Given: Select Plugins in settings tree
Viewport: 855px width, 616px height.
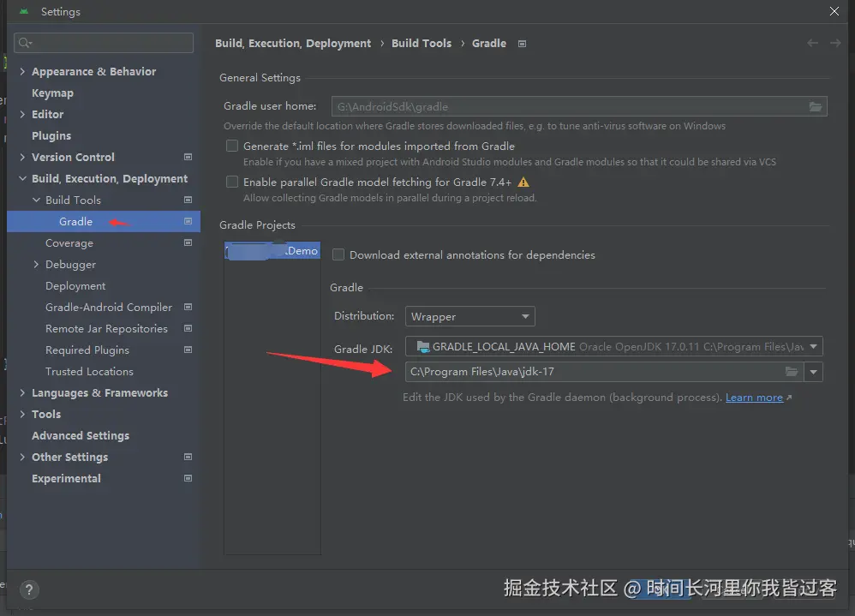Looking at the screenshot, I should 51,135.
